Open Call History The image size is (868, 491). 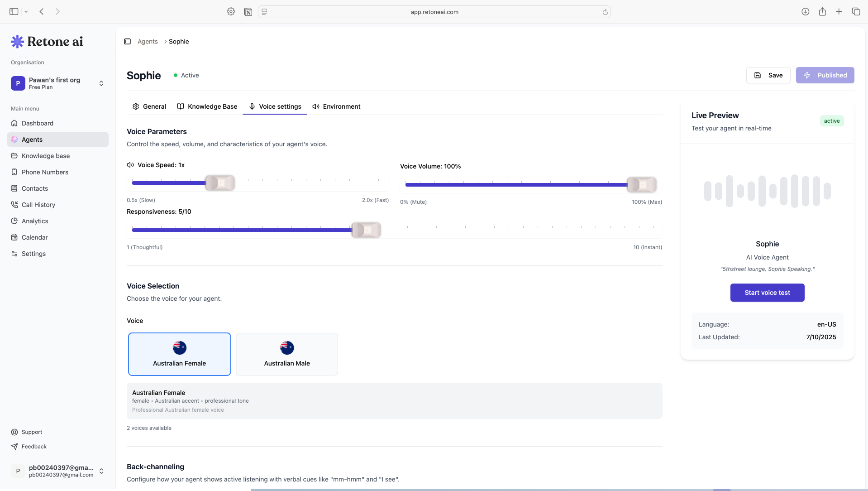point(38,205)
